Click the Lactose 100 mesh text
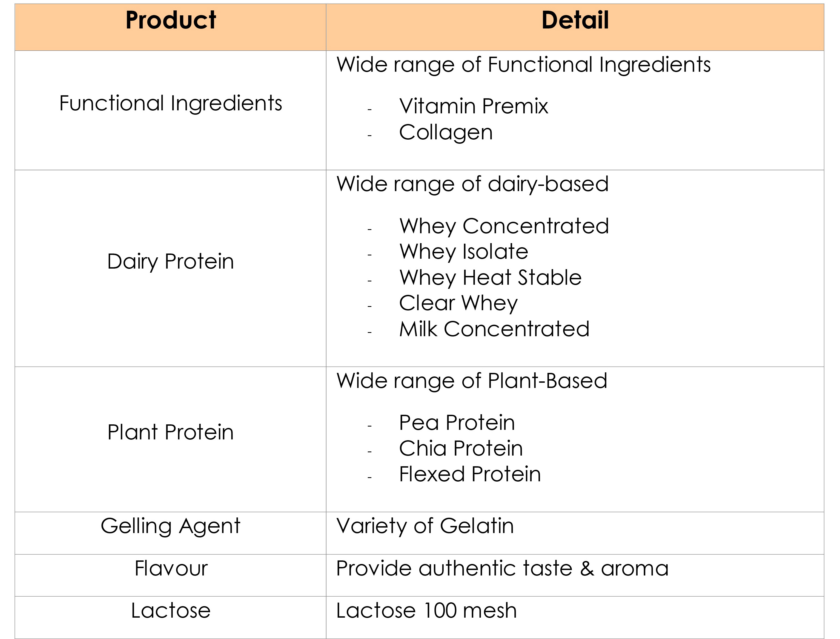The width and height of the screenshot is (840, 639). 426,611
